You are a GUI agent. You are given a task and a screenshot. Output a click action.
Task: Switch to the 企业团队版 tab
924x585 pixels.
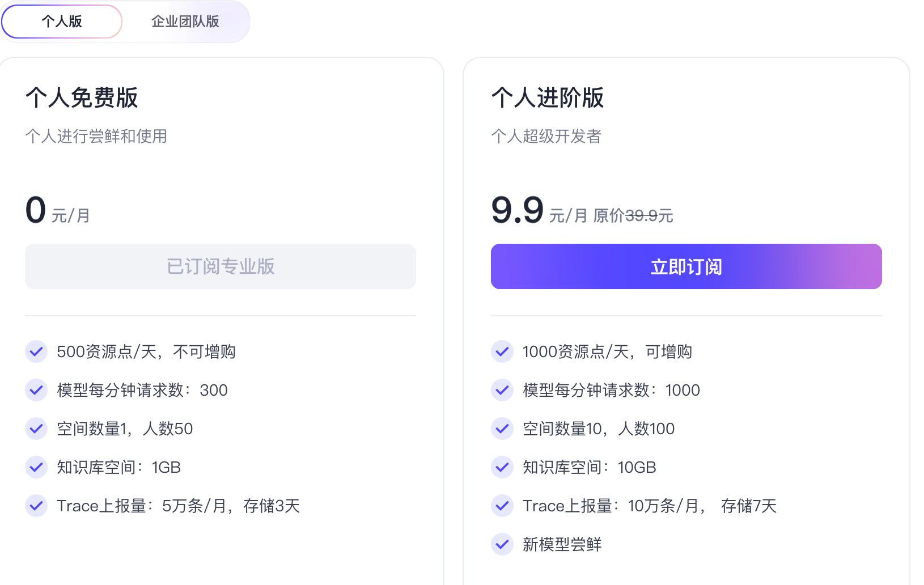[185, 22]
